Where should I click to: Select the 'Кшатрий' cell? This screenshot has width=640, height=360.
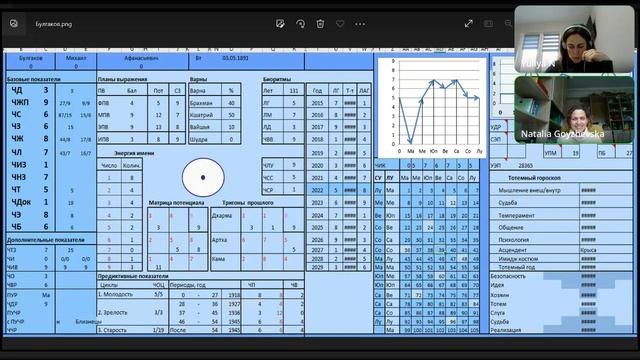click(x=206, y=115)
